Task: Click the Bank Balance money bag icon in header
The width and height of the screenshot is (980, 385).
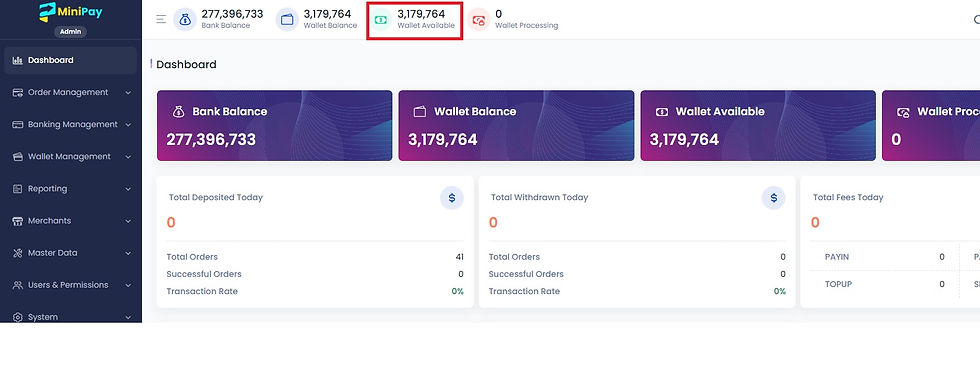Action: click(185, 19)
